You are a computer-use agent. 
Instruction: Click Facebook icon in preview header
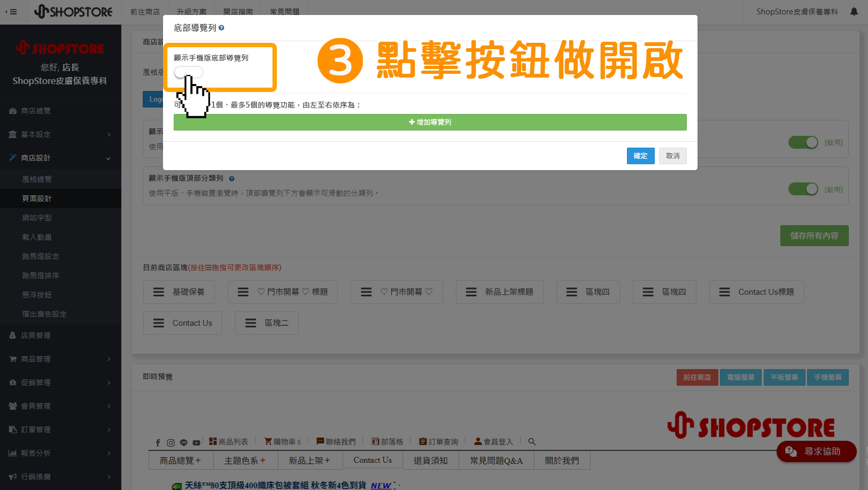(x=158, y=442)
